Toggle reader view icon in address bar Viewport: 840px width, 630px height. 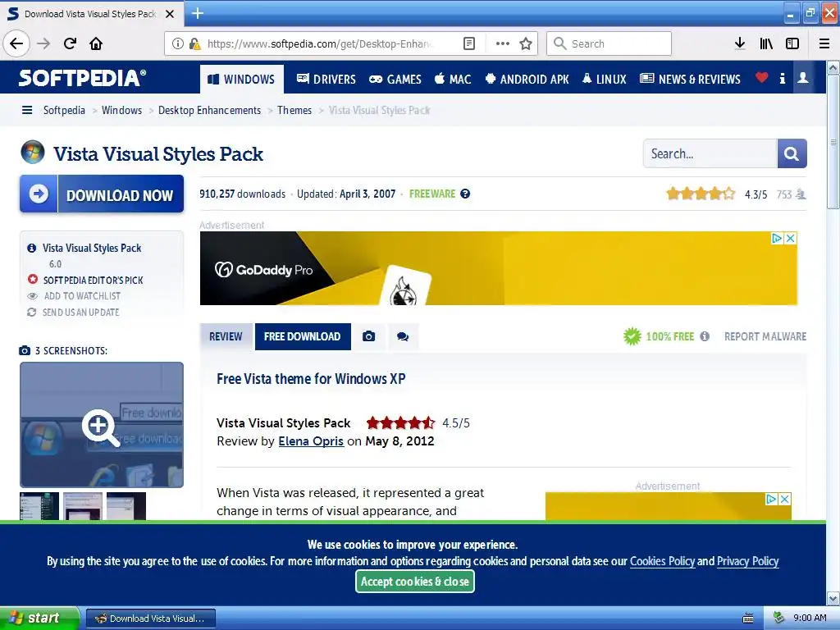click(x=468, y=43)
